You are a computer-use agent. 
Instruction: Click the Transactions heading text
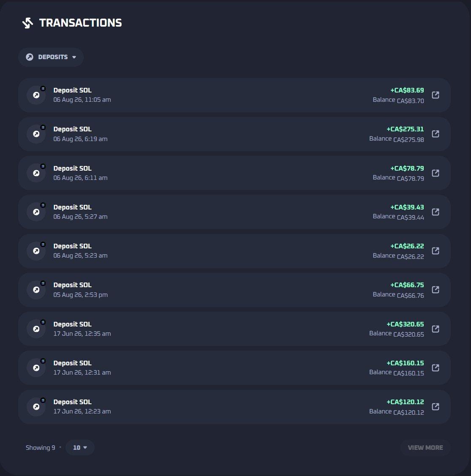point(81,23)
